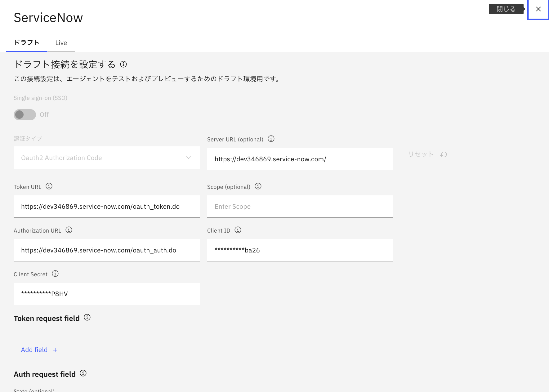
Task: Switch to the Live tab
Action: coord(61,42)
